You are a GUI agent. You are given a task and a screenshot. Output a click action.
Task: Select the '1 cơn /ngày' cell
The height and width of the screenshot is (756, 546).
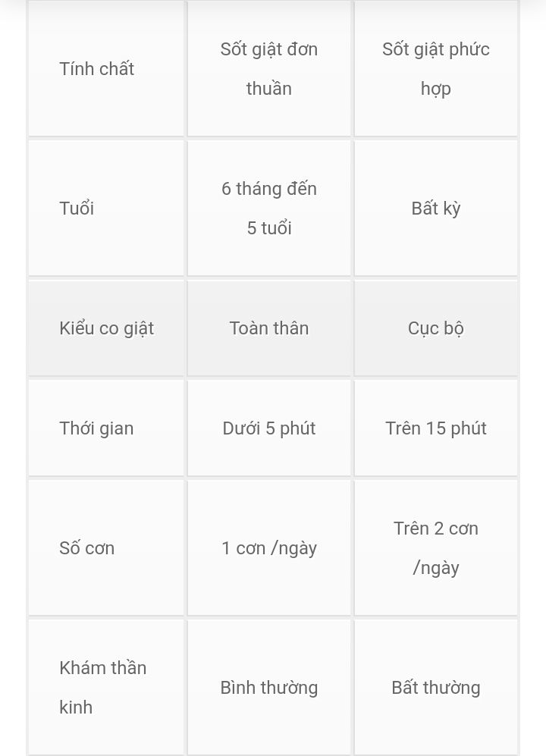point(269,547)
